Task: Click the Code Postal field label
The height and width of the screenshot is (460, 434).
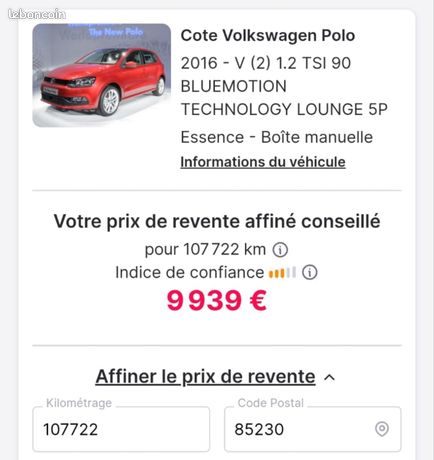Action: 271,403
